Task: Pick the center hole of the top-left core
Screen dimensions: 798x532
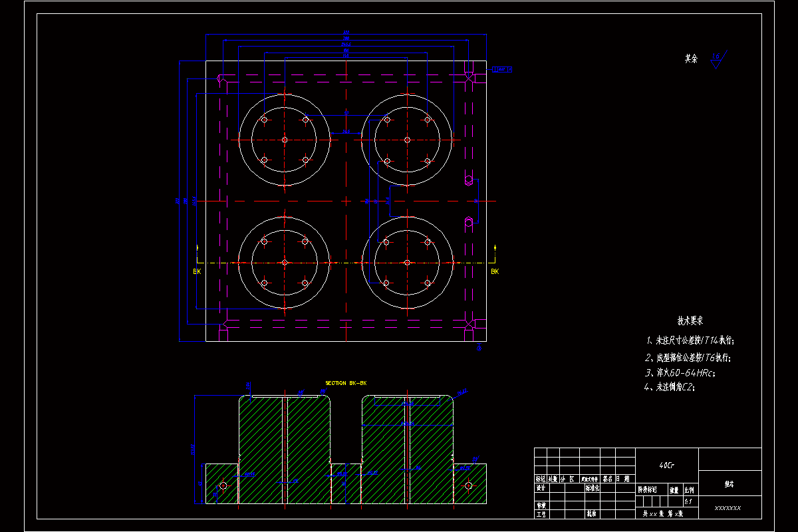Action: (x=285, y=140)
